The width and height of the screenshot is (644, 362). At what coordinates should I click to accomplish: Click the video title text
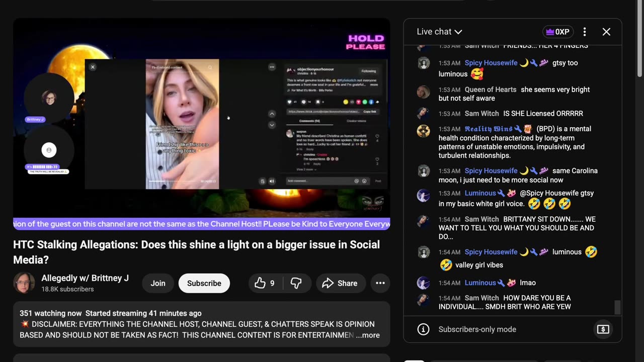[x=196, y=252]
